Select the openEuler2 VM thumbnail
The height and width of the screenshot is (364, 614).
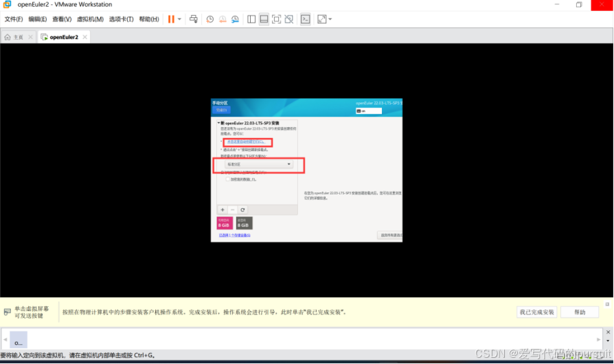click(x=19, y=340)
